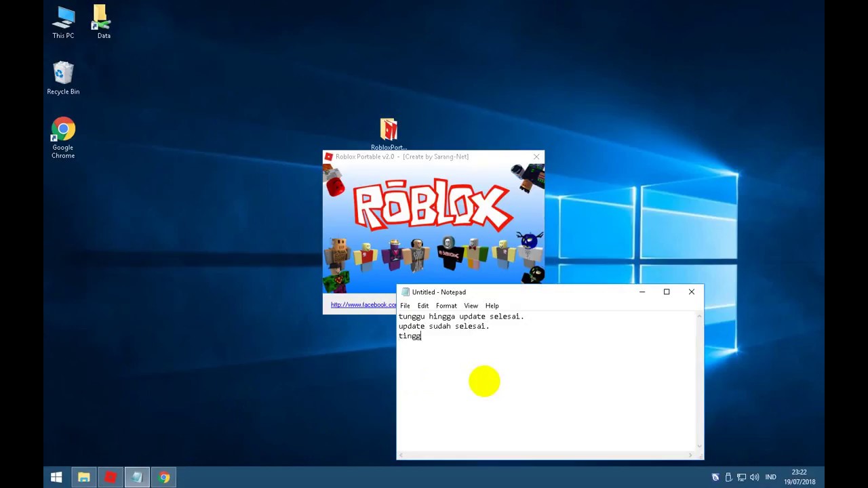Image resolution: width=868 pixels, height=488 pixels.
Task: Maximize the Notepad window
Action: click(x=667, y=292)
